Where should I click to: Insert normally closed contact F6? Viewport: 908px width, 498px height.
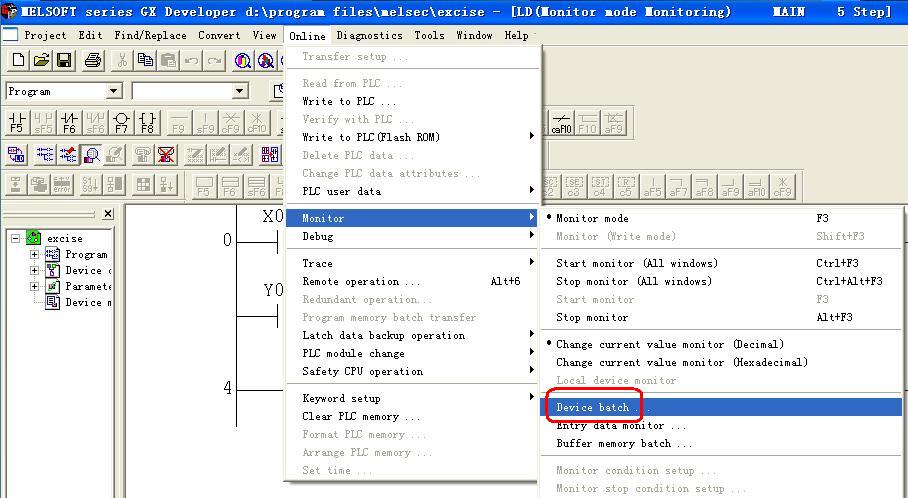(69, 123)
